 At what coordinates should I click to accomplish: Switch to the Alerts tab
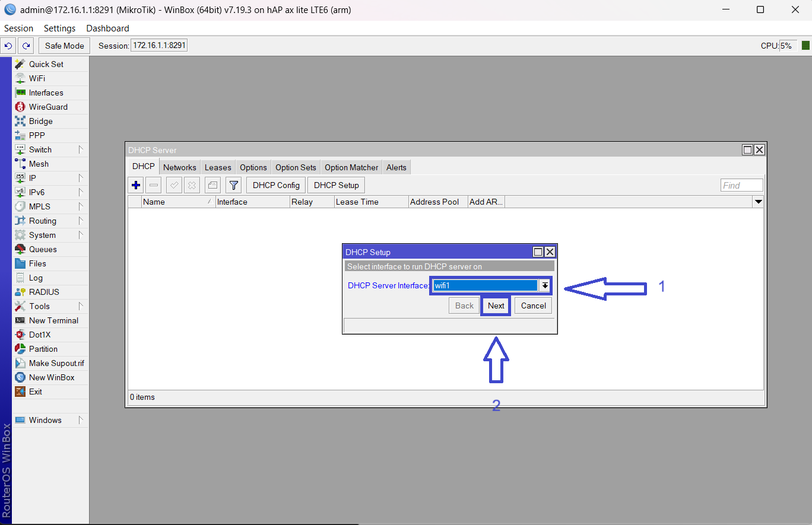tap(397, 167)
